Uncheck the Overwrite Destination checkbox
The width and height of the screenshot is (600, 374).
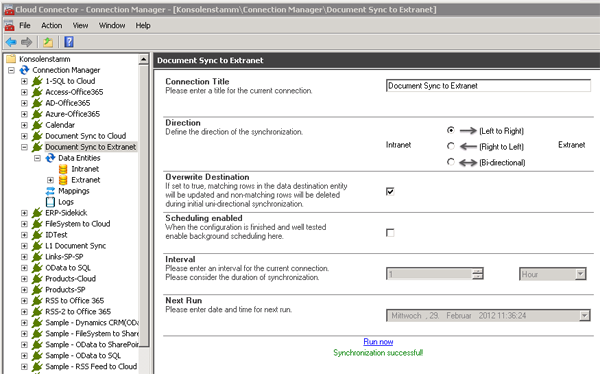pos(390,191)
